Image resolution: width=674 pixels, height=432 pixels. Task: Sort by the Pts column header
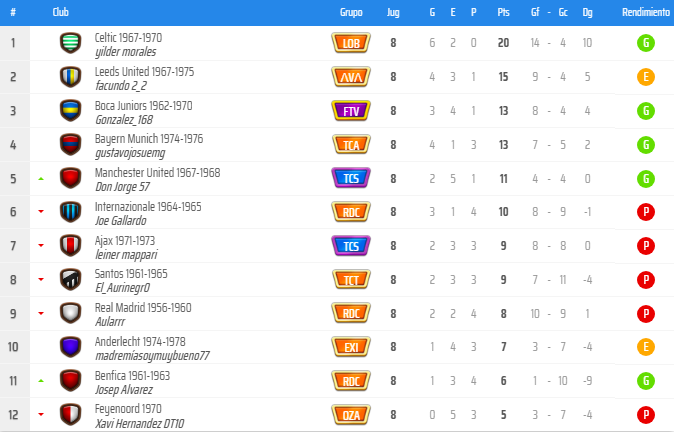coord(503,12)
